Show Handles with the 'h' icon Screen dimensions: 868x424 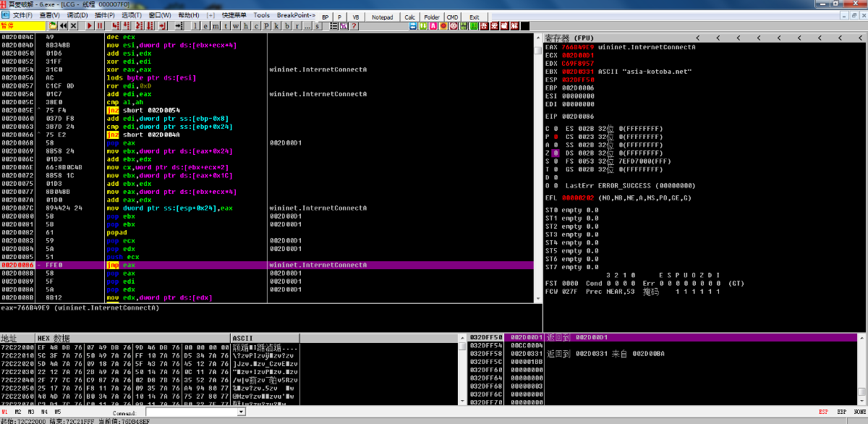(x=247, y=26)
